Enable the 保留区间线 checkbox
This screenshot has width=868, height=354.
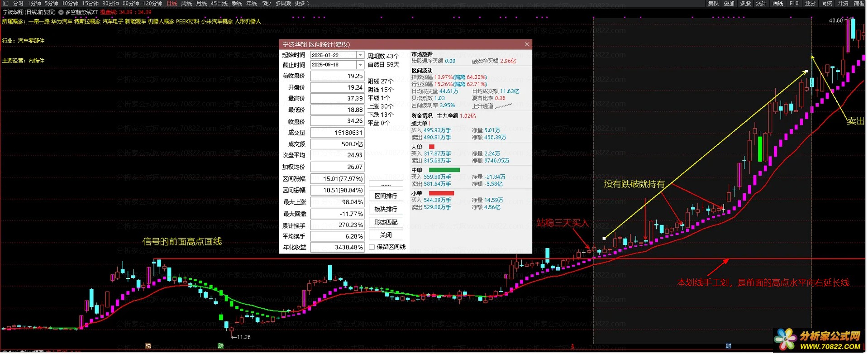372,247
